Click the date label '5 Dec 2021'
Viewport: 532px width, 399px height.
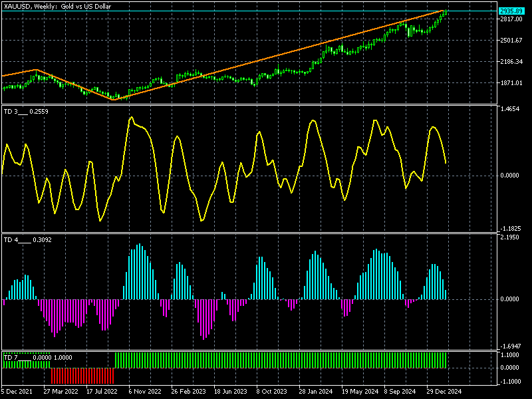click(x=17, y=392)
